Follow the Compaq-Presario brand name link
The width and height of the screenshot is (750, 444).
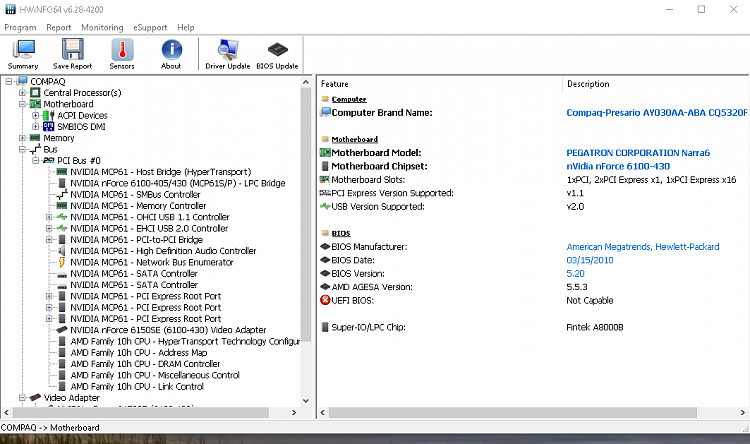coord(656,112)
